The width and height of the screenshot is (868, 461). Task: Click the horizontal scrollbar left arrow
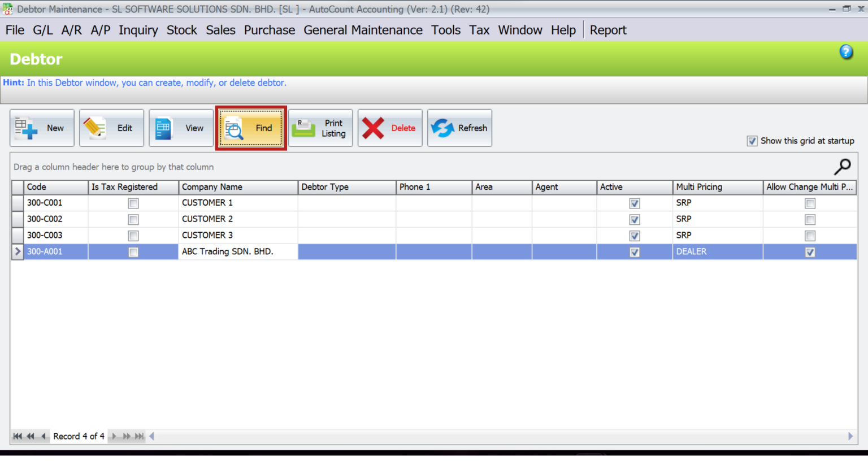point(151,436)
